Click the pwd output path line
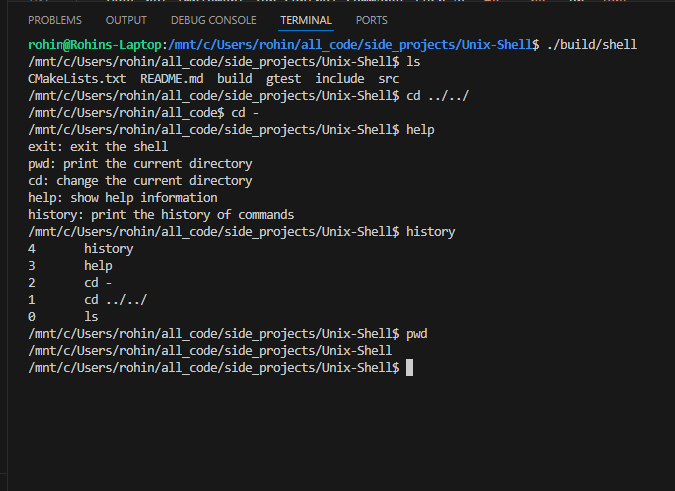The width and height of the screenshot is (675, 491). 210,351
